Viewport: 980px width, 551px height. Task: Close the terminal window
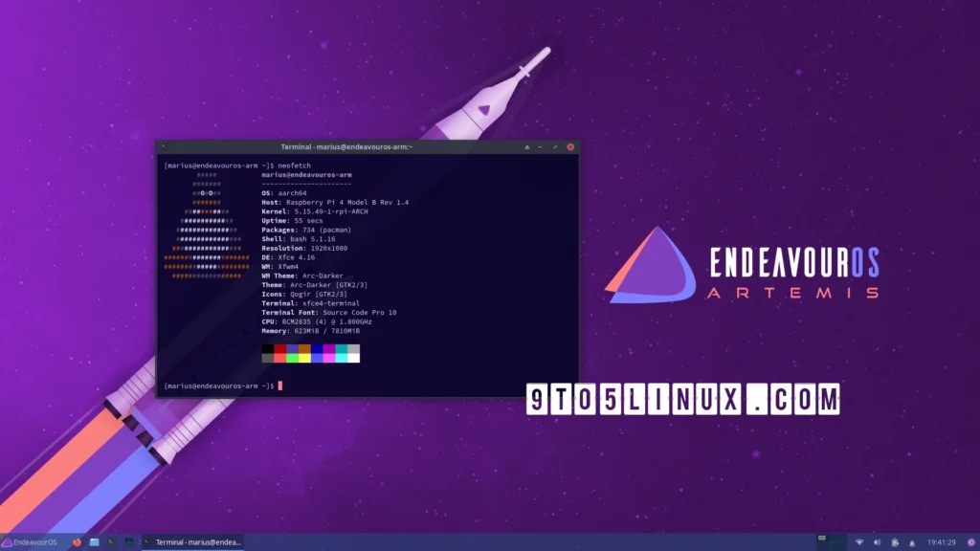point(570,146)
